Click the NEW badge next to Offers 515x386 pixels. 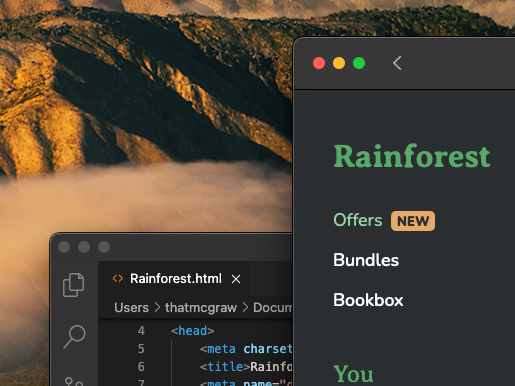tap(413, 221)
